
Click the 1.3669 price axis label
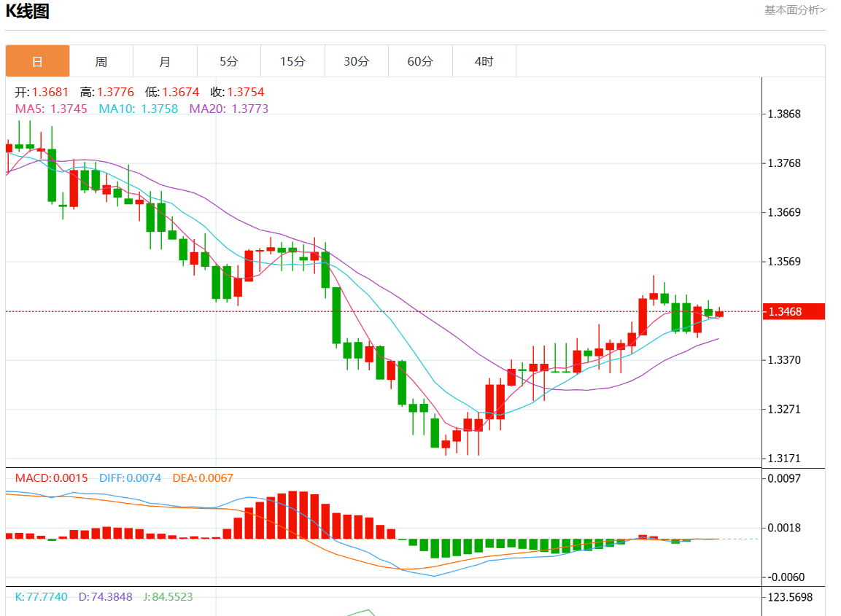click(784, 212)
